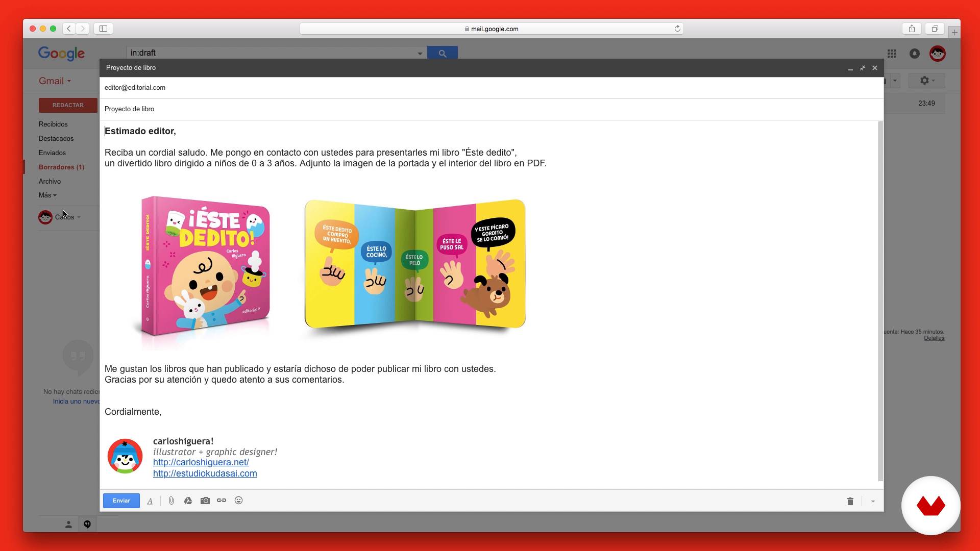Image resolution: width=980 pixels, height=551 pixels.
Task: Expand the Más folders list
Action: [47, 195]
